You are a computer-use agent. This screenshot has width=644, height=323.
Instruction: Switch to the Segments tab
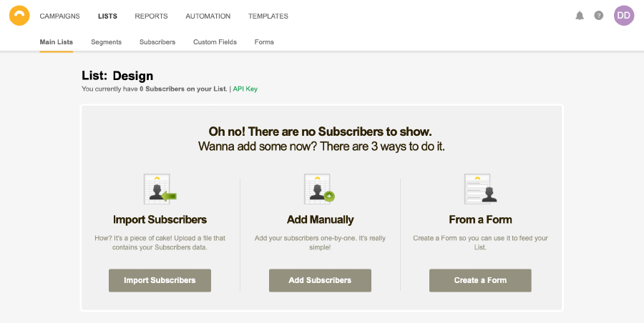click(x=107, y=42)
